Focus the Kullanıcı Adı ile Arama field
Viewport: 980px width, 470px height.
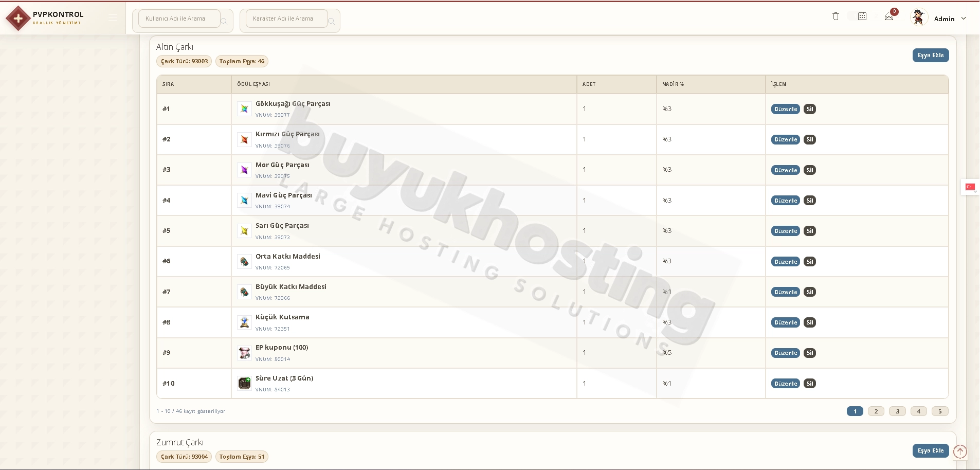coord(179,19)
